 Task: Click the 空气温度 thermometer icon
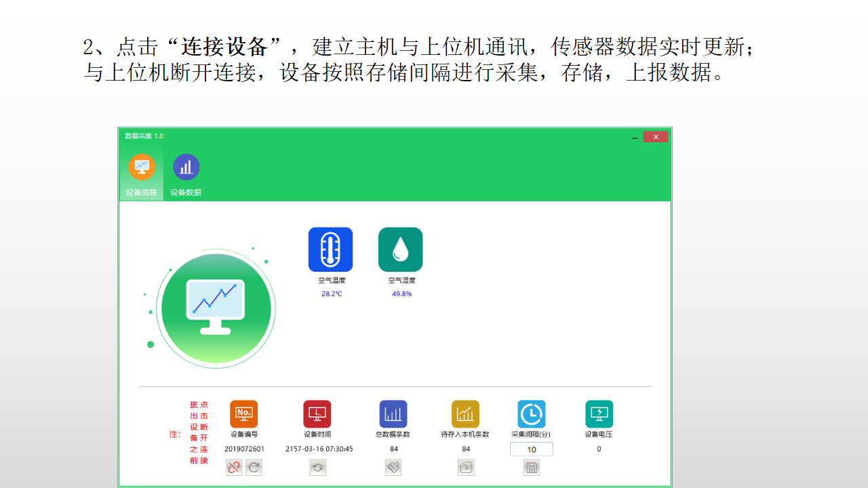pyautogui.click(x=331, y=249)
